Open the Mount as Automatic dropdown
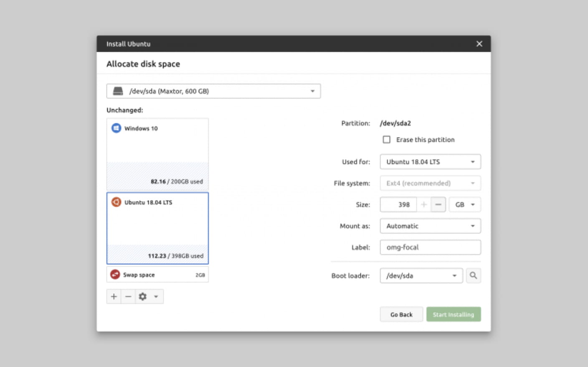The height and width of the screenshot is (367, 588). (x=430, y=226)
